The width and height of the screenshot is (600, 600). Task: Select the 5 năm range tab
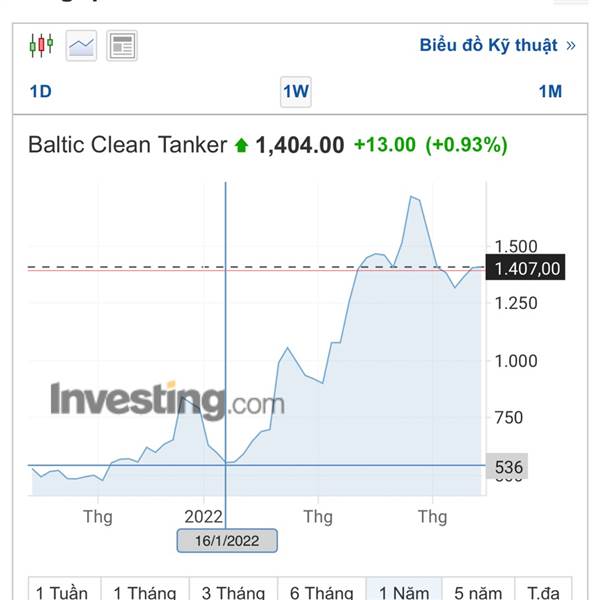tap(478, 589)
